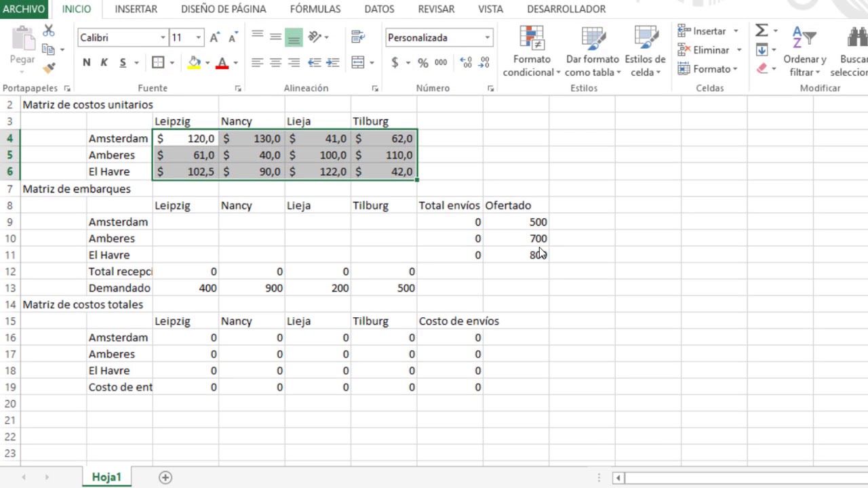Click the Ordenar y filtrar button
Image resolution: width=868 pixels, height=488 pixels.
[804, 52]
